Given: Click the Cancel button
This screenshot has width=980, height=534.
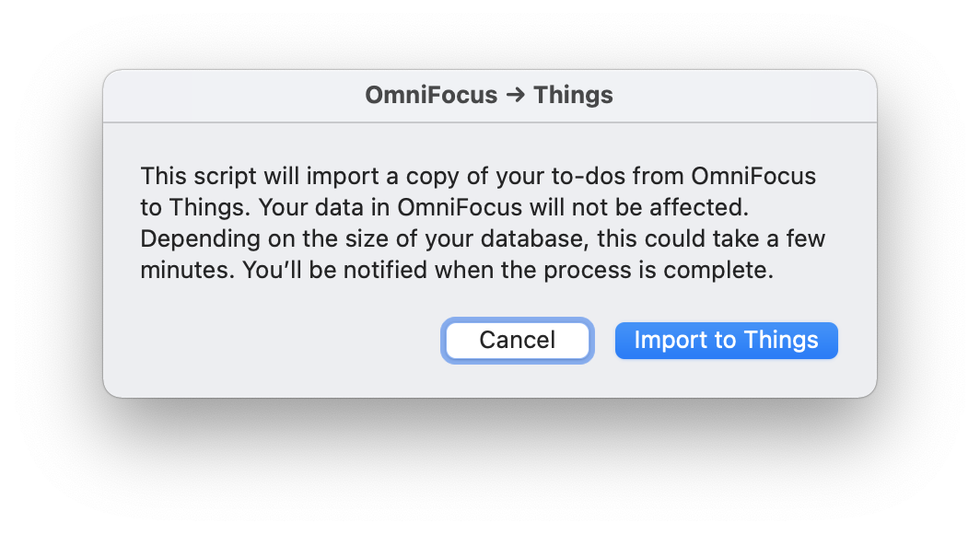Looking at the screenshot, I should pyautogui.click(x=517, y=341).
